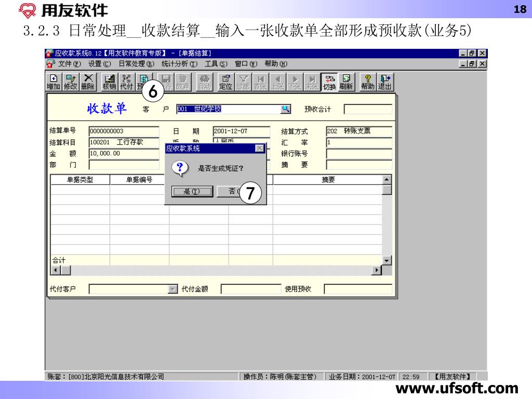Click the 帮助 (Help) toolbar icon
Image resolution: width=532 pixels, height=399 pixels.
tap(368, 82)
